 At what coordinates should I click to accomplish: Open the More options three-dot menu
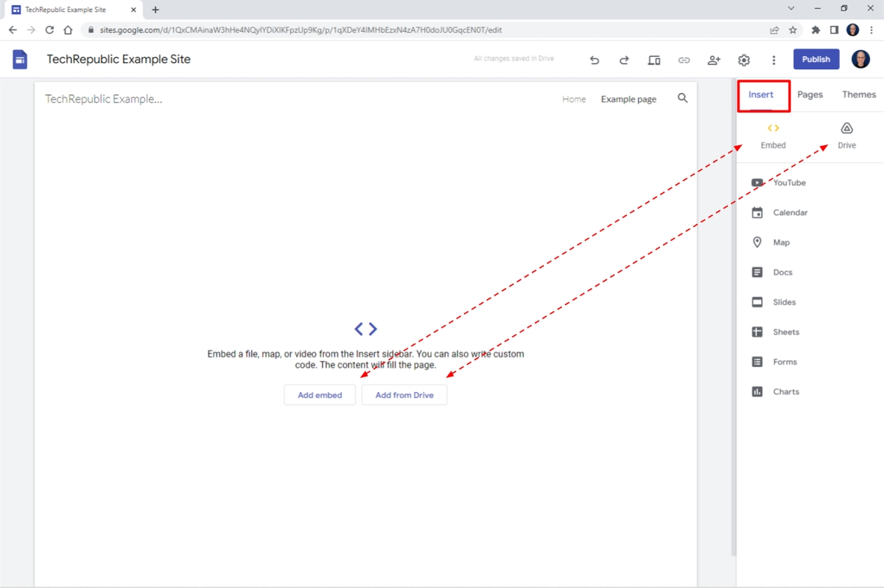pyautogui.click(x=773, y=60)
